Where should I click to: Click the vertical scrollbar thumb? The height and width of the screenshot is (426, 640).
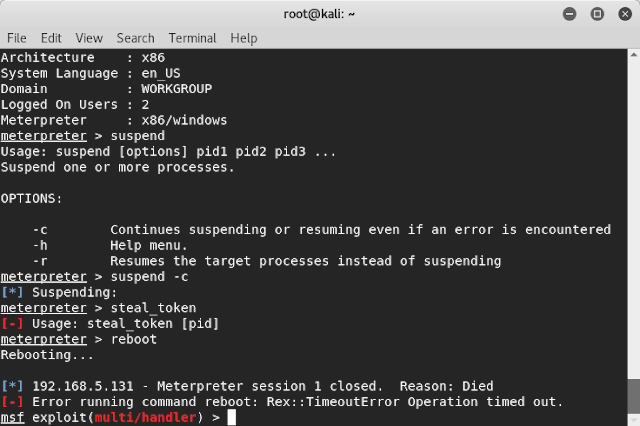pyautogui.click(x=633, y=400)
